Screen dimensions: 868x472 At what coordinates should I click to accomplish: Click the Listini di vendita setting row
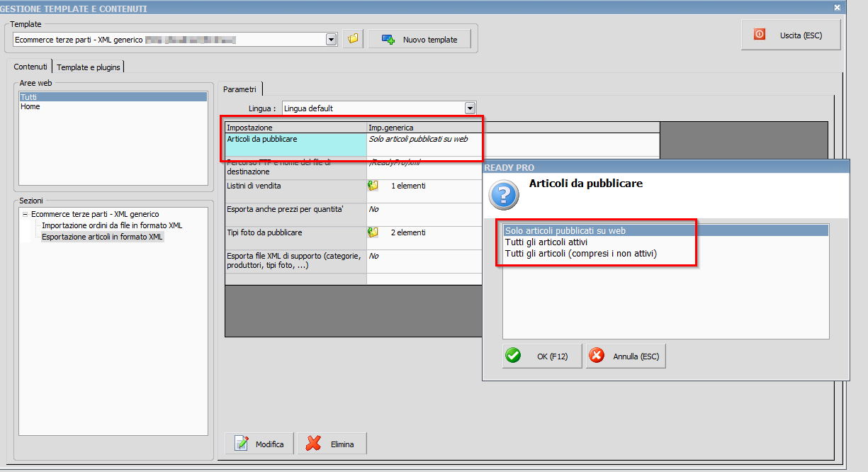point(295,191)
